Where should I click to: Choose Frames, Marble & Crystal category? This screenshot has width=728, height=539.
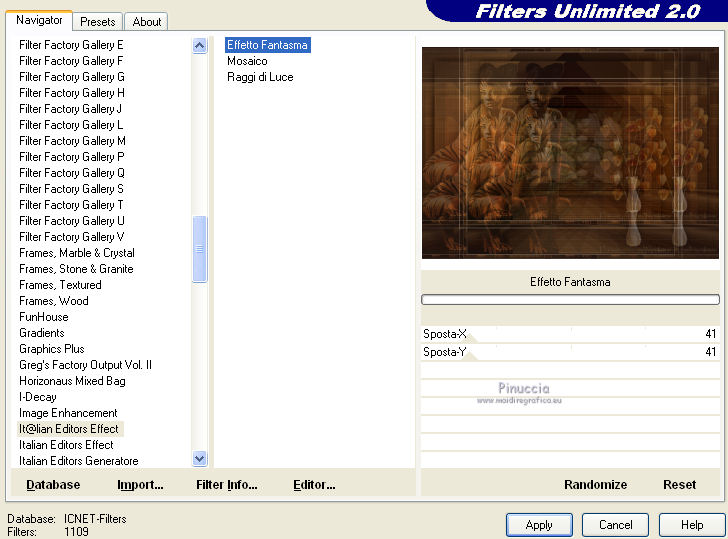coord(77,253)
